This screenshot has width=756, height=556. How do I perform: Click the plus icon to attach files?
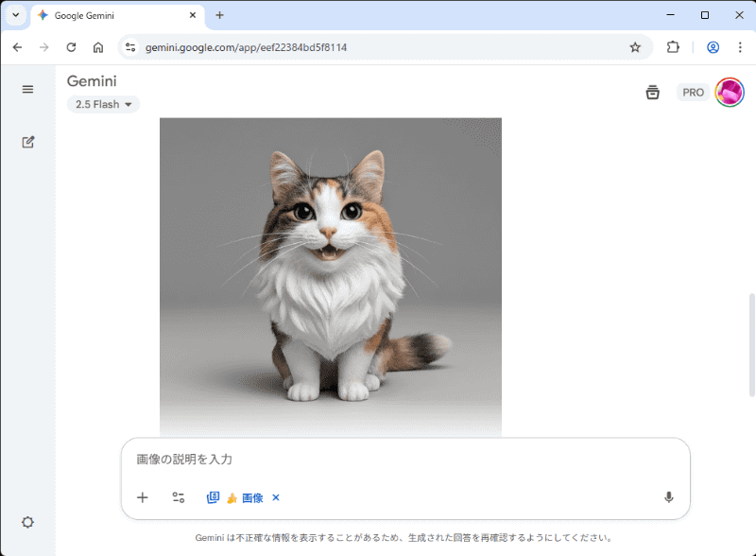(142, 497)
